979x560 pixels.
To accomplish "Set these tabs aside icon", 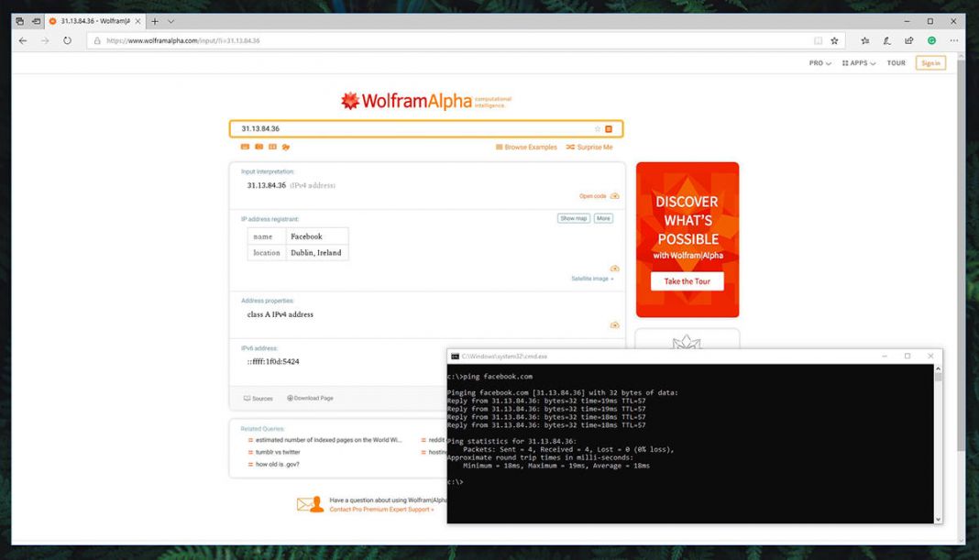I will [x=37, y=21].
